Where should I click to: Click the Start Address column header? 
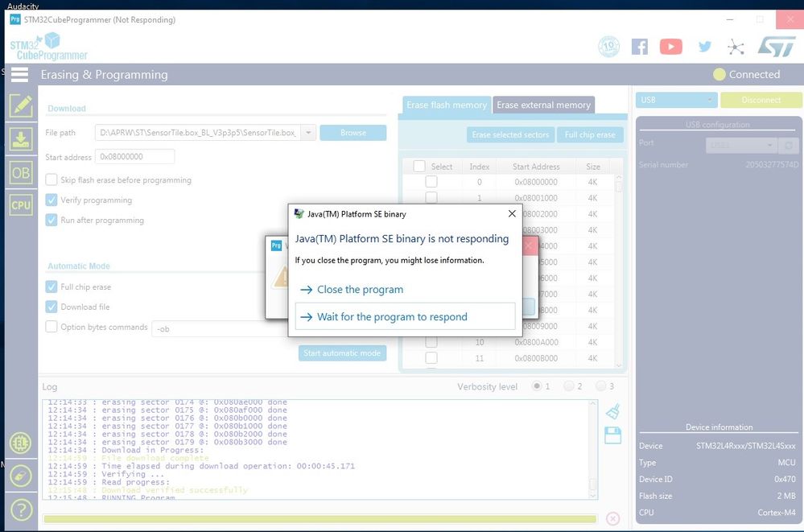[536, 167]
